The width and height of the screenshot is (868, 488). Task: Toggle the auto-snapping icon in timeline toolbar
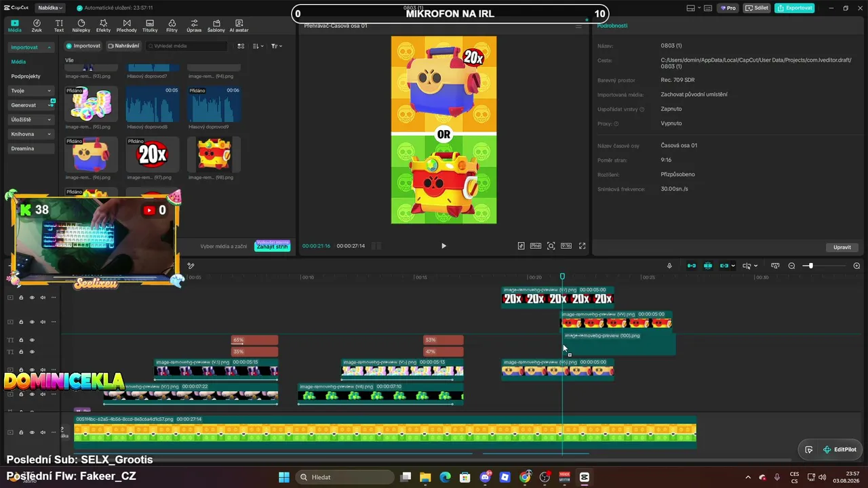tap(708, 266)
